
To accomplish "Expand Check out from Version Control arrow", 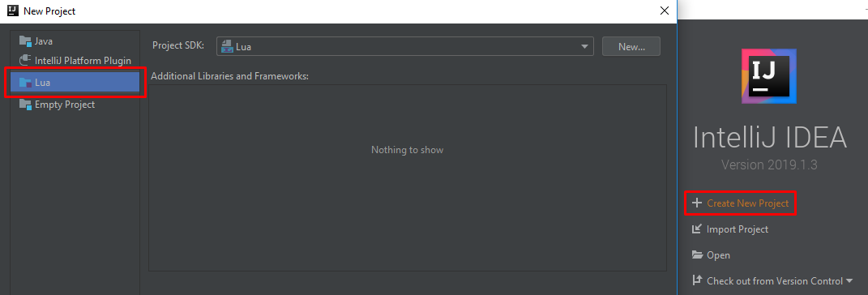I will tap(849, 281).
